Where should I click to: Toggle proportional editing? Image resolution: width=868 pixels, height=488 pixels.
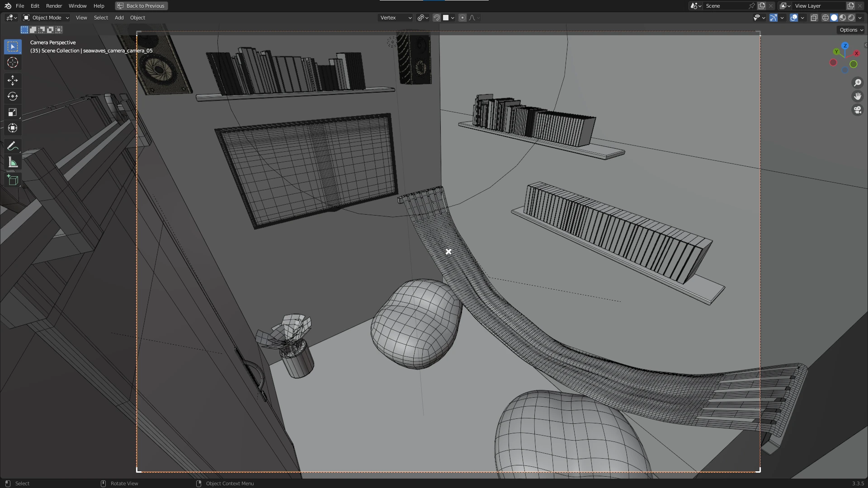pos(462,18)
